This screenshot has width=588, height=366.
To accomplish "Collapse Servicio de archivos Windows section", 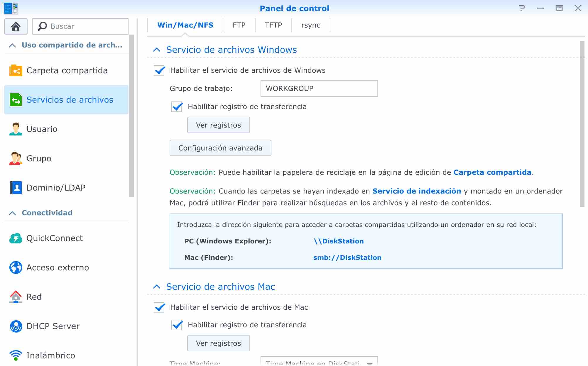I will click(157, 50).
